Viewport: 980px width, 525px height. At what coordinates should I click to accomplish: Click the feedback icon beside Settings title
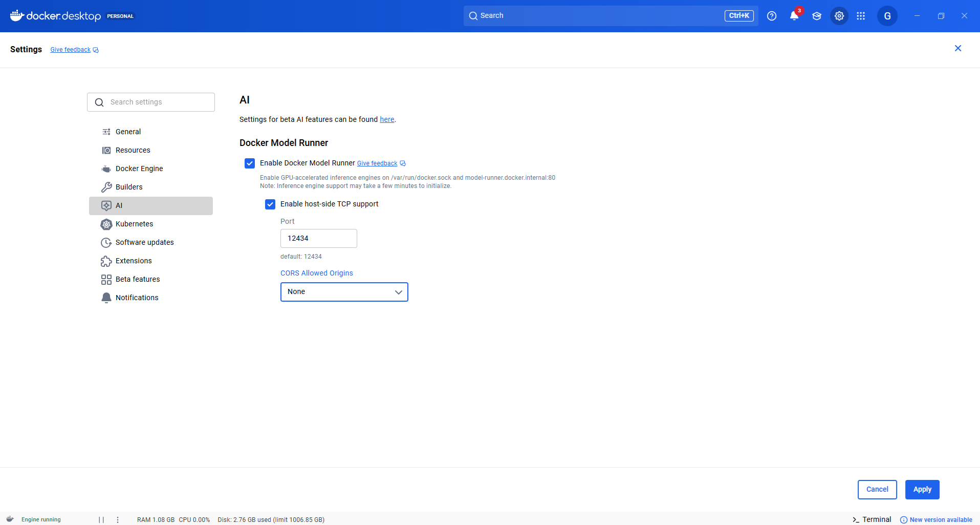[96, 50]
